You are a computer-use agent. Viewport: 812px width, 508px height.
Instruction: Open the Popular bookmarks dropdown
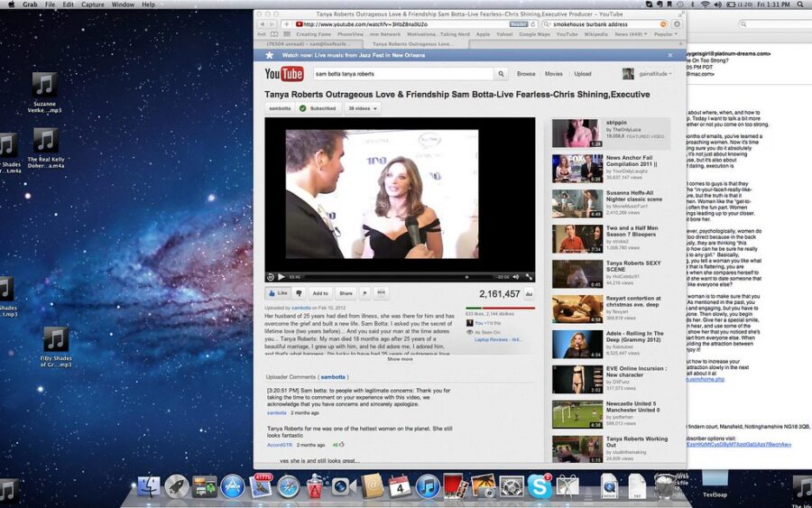pyautogui.click(x=666, y=34)
